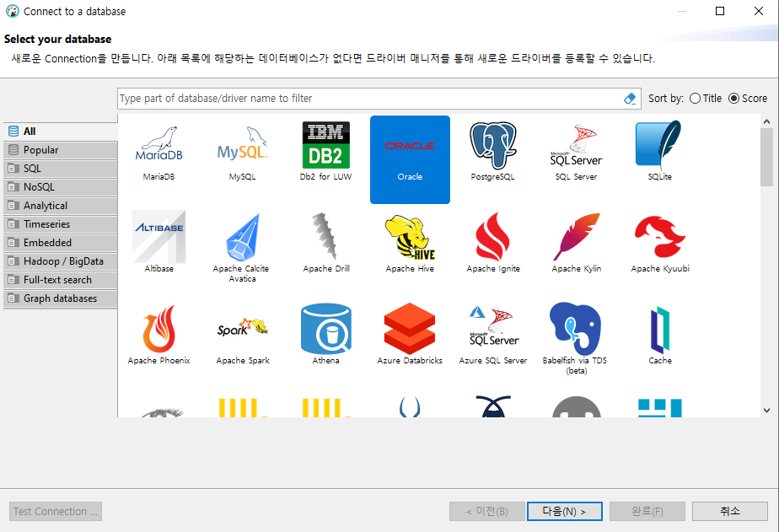Click scrollbar up arrow in database list
The image size is (779, 532).
[x=766, y=121]
